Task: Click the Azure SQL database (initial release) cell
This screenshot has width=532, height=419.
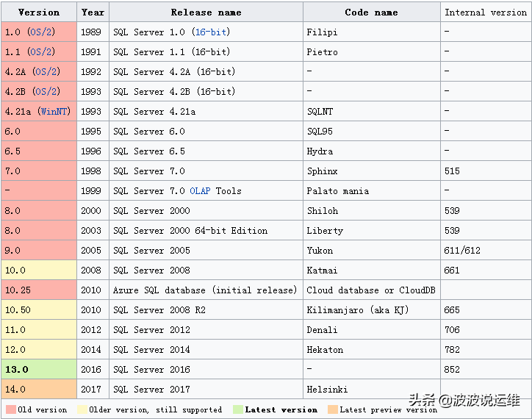Action: [x=206, y=290]
